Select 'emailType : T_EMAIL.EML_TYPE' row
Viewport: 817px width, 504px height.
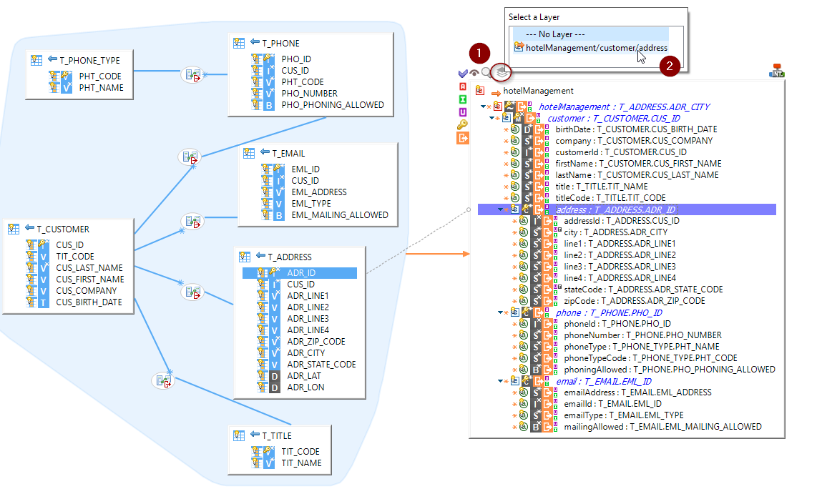click(x=624, y=415)
